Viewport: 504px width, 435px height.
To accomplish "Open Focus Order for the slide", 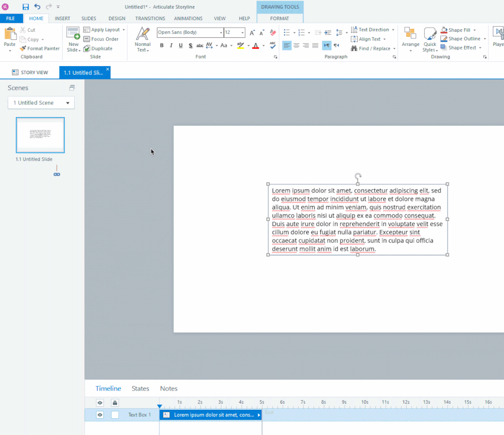I will click(x=101, y=39).
